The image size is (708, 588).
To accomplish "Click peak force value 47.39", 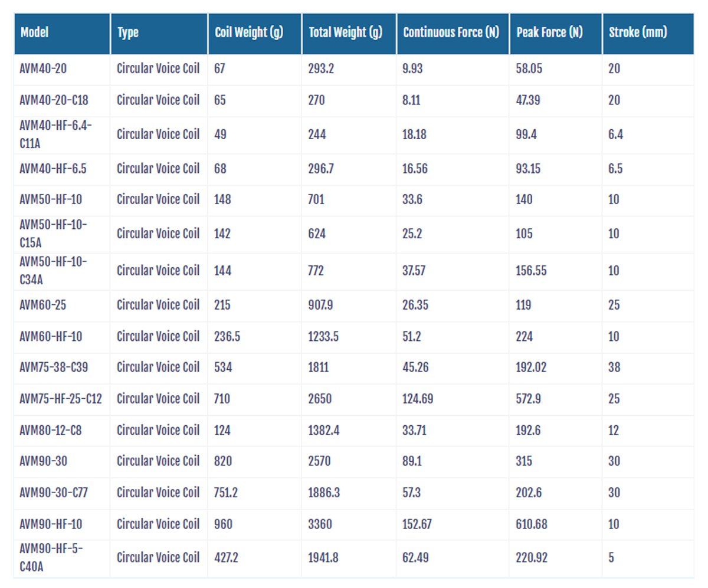I will (529, 100).
